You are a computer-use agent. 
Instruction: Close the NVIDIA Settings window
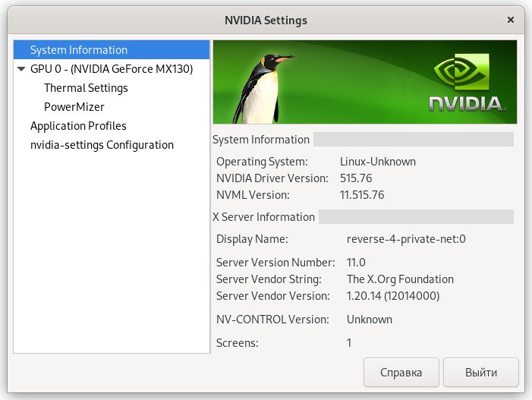510,20
